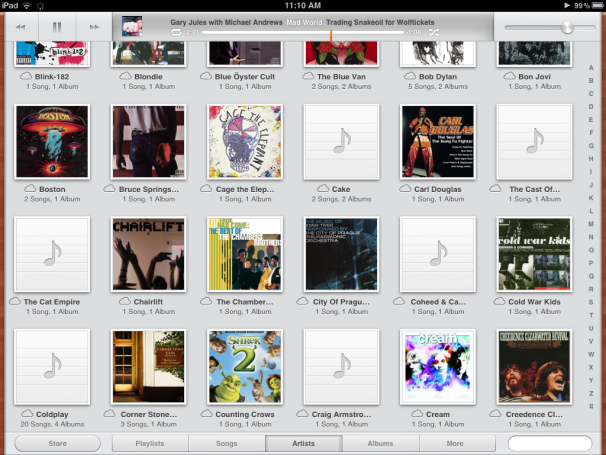This screenshot has height=455, width=606.
Task: Skip to the next track
Action: [x=94, y=27]
